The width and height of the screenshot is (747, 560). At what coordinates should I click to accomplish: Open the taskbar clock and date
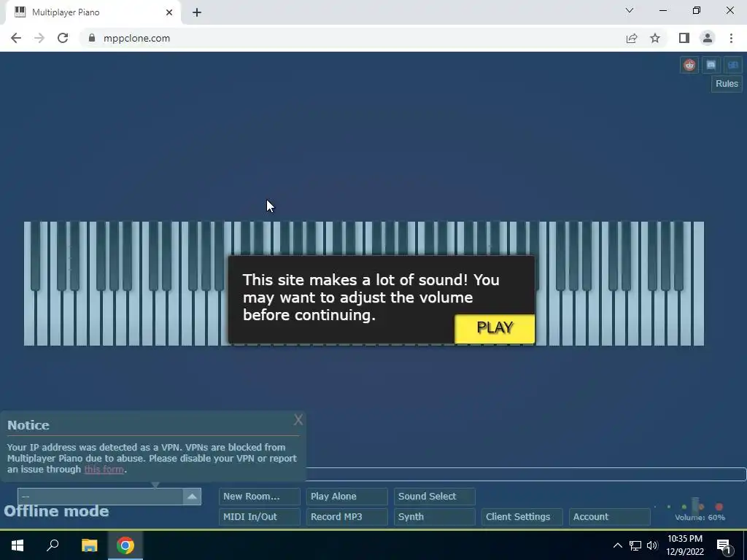click(684, 545)
